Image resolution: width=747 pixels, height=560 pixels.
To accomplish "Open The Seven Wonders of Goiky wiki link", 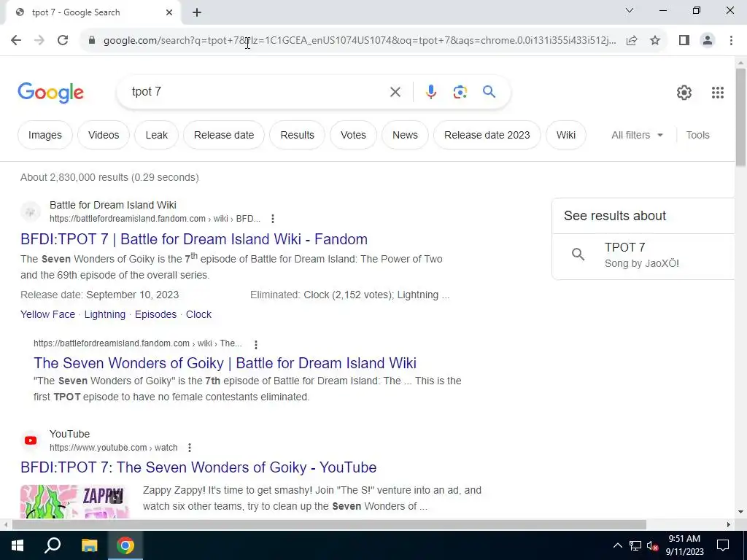I will 225,363.
